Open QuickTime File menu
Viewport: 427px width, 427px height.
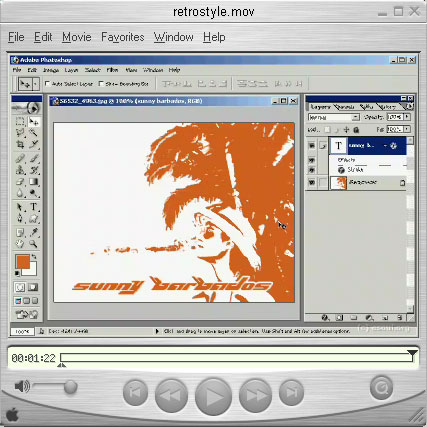click(16, 37)
